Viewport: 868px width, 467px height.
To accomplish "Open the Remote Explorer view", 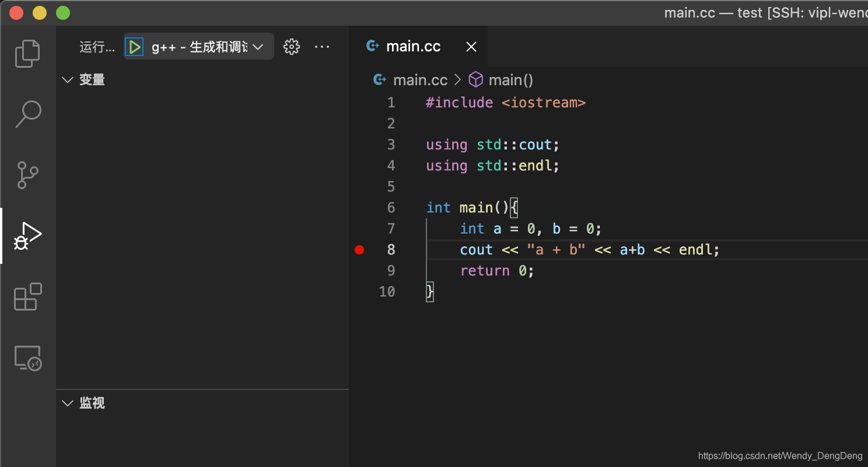I will [x=27, y=357].
